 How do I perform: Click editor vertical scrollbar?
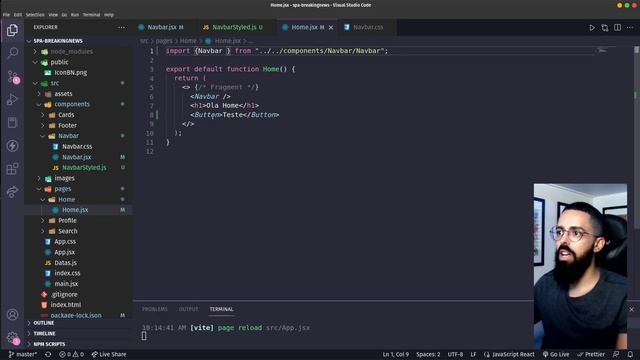pyautogui.click(x=637, y=138)
